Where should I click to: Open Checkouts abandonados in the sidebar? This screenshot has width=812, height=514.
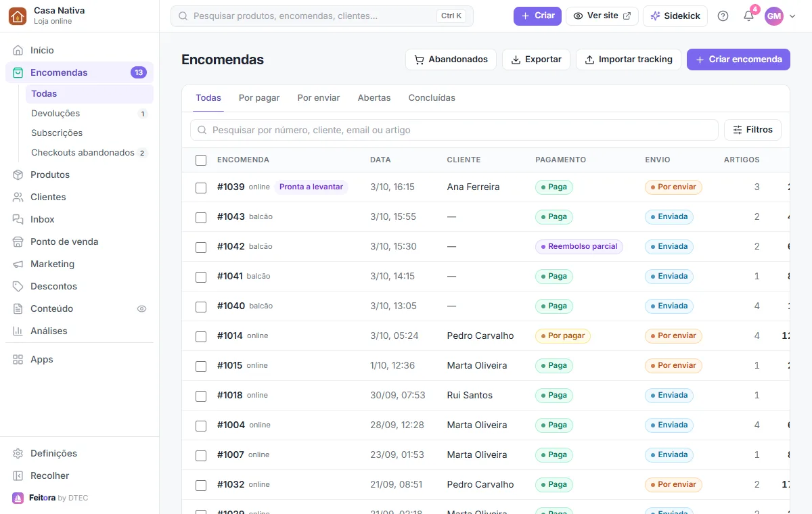point(89,153)
